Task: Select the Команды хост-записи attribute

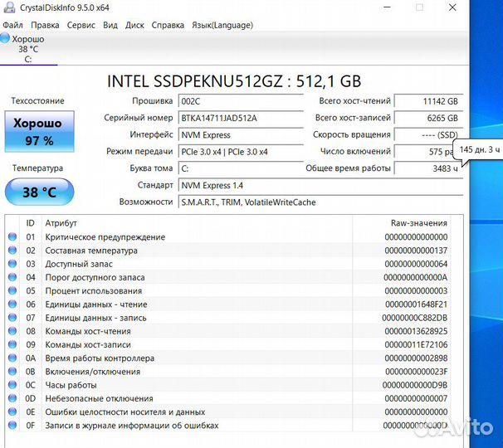Action: [88, 345]
